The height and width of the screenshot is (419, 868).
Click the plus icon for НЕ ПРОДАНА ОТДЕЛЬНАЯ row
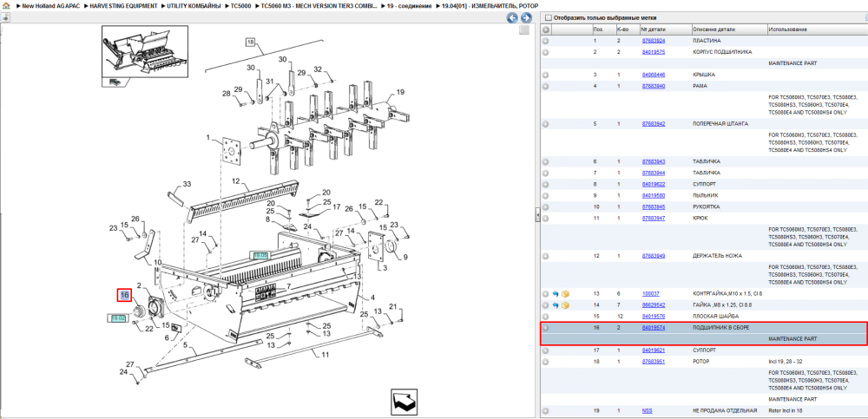coord(545,410)
